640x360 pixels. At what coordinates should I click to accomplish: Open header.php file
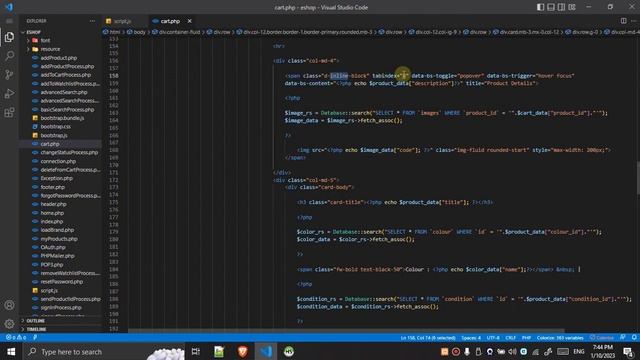click(x=53, y=204)
